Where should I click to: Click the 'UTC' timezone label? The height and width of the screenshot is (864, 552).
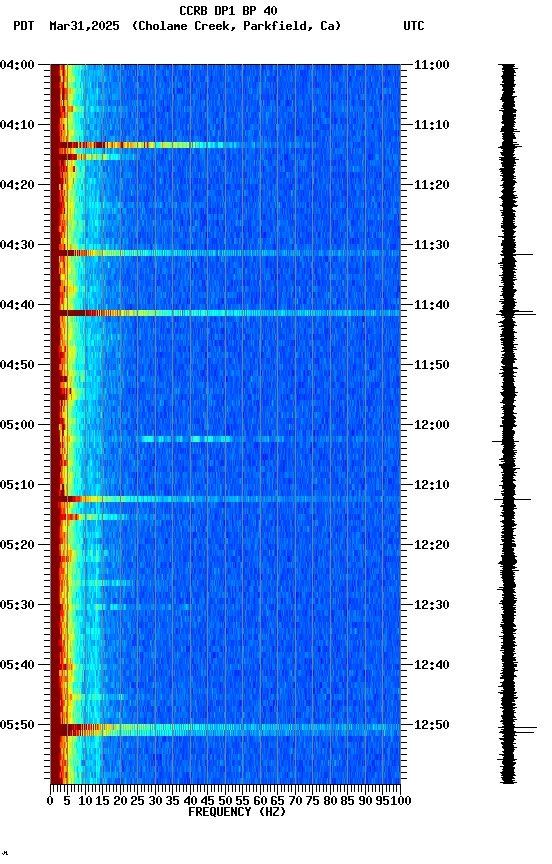tap(414, 26)
